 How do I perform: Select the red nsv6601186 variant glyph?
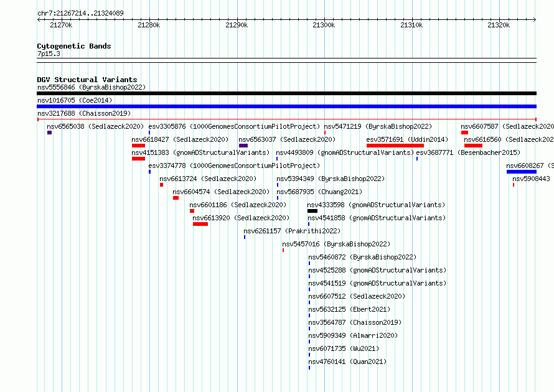tap(192, 211)
